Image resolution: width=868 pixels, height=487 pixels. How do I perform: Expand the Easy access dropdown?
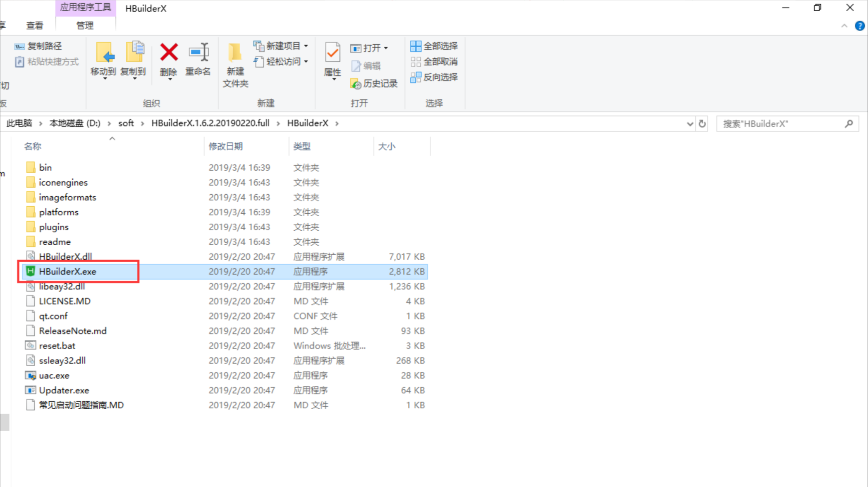(x=282, y=62)
